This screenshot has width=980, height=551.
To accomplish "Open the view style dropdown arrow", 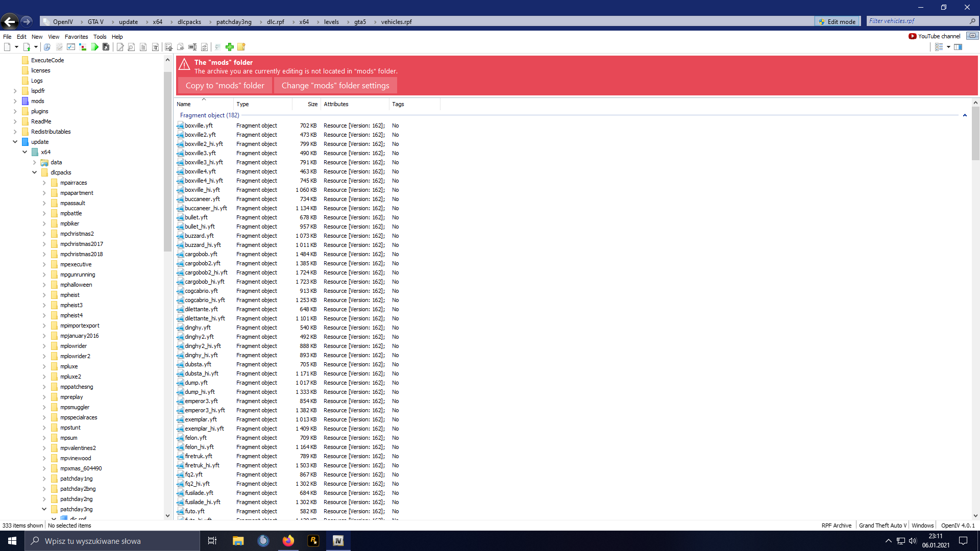I will [x=948, y=47].
